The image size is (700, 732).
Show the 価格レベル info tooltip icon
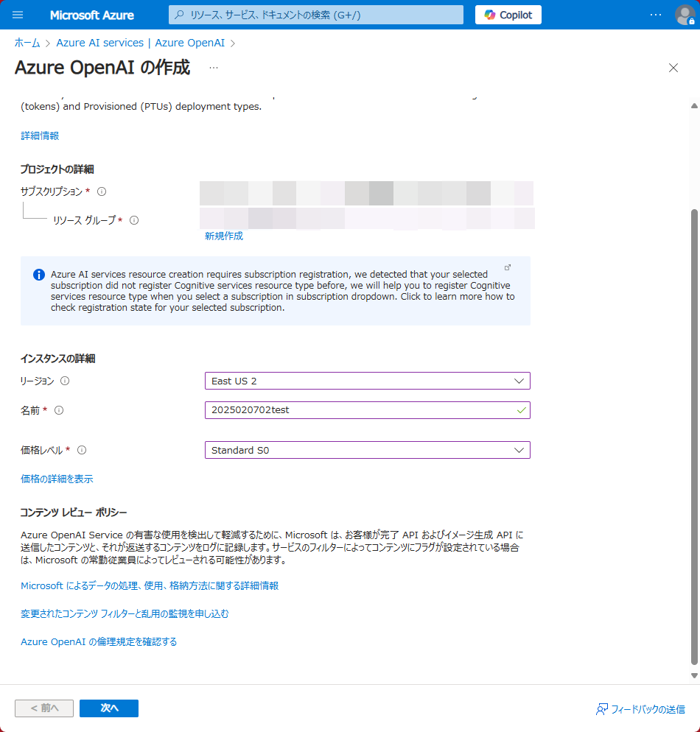pyautogui.click(x=81, y=450)
